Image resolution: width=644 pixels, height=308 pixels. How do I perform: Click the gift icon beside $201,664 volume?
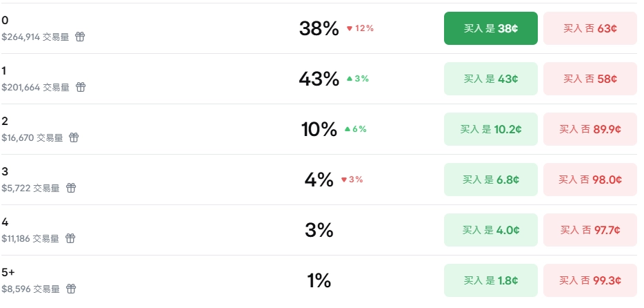(x=81, y=87)
